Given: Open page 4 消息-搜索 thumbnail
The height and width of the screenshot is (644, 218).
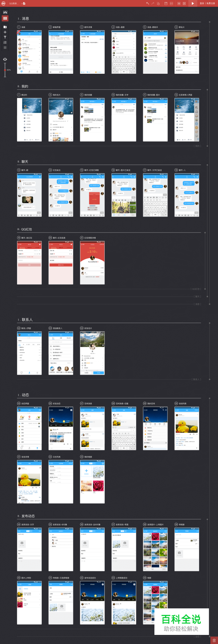Looking at the screenshot, I should click(124, 52).
